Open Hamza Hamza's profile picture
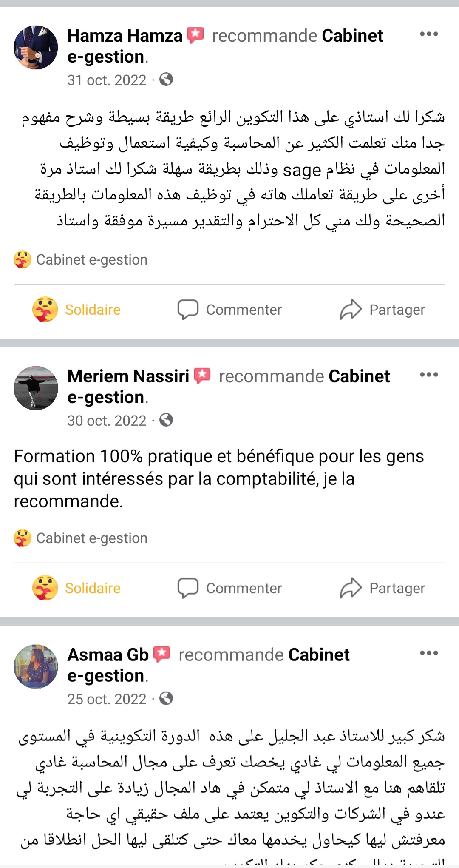459x868 pixels. coord(36,47)
